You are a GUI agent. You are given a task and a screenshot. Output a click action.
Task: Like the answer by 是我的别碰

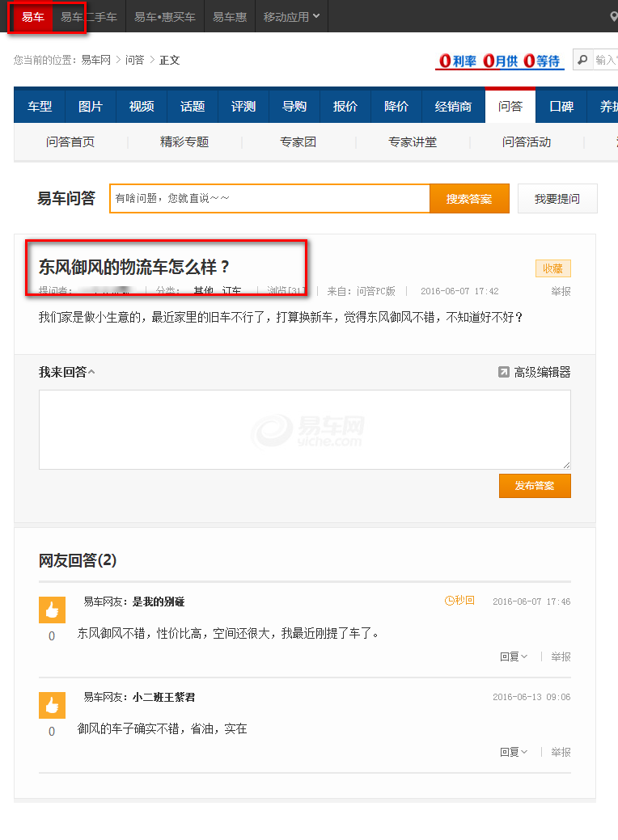click(52, 610)
